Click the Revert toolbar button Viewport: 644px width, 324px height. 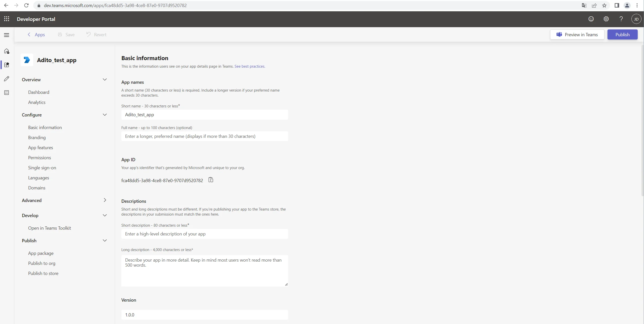click(96, 34)
